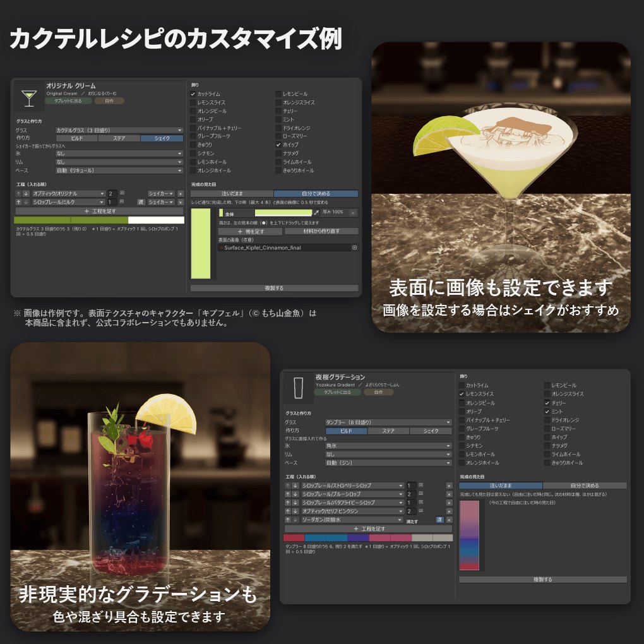
Task: Move オプティック/オリジナル step down with arrow
Action: (x=26, y=193)
